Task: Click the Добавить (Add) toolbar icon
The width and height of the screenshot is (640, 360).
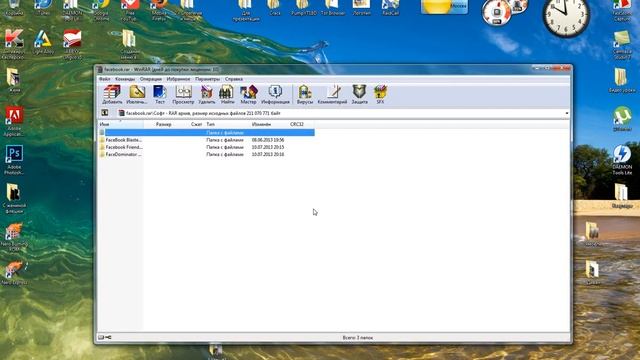Action: [x=112, y=95]
